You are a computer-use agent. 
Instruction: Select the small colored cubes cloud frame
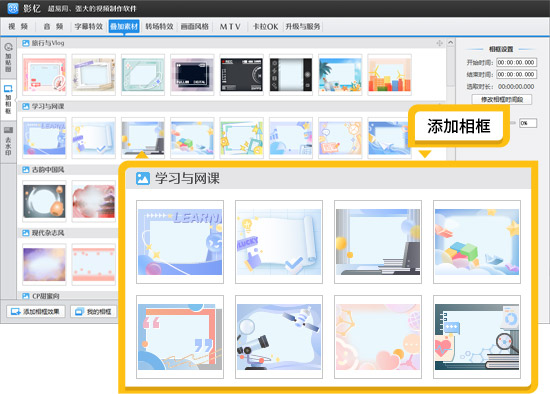[192, 138]
